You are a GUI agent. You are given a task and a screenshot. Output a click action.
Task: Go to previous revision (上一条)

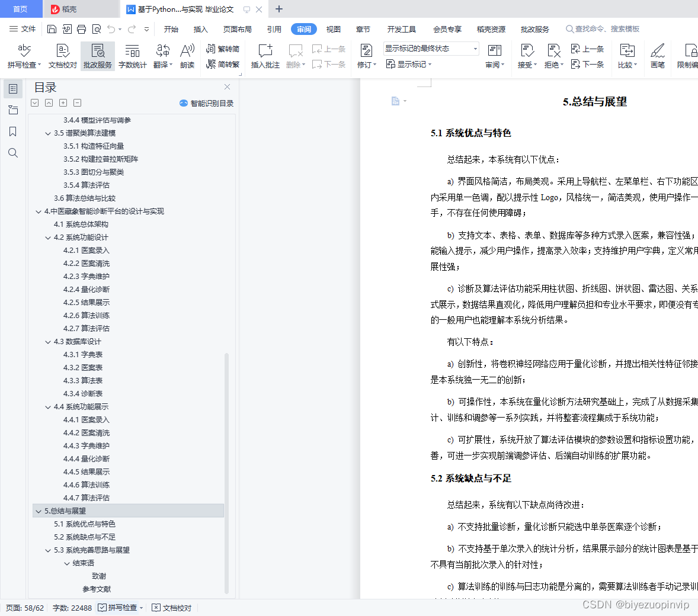587,49
